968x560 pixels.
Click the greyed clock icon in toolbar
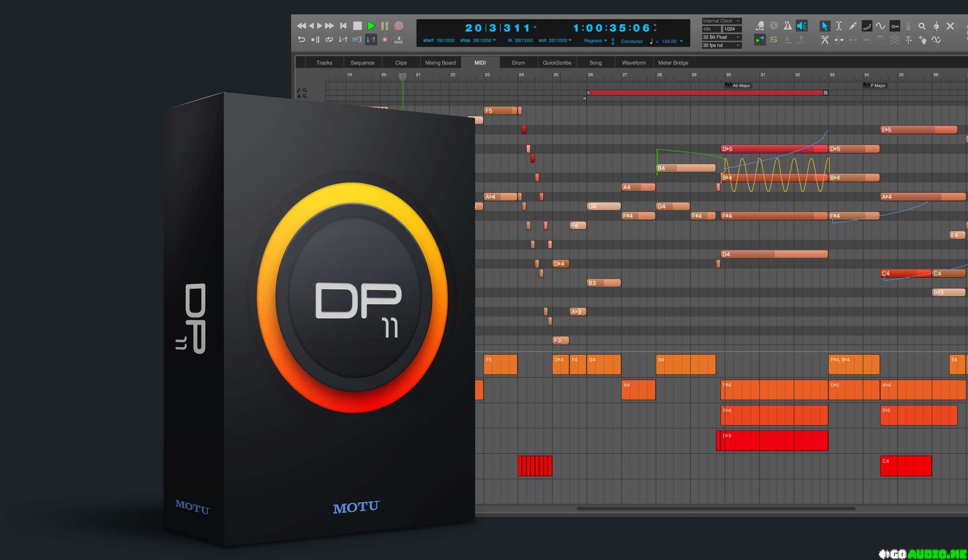pos(774,26)
